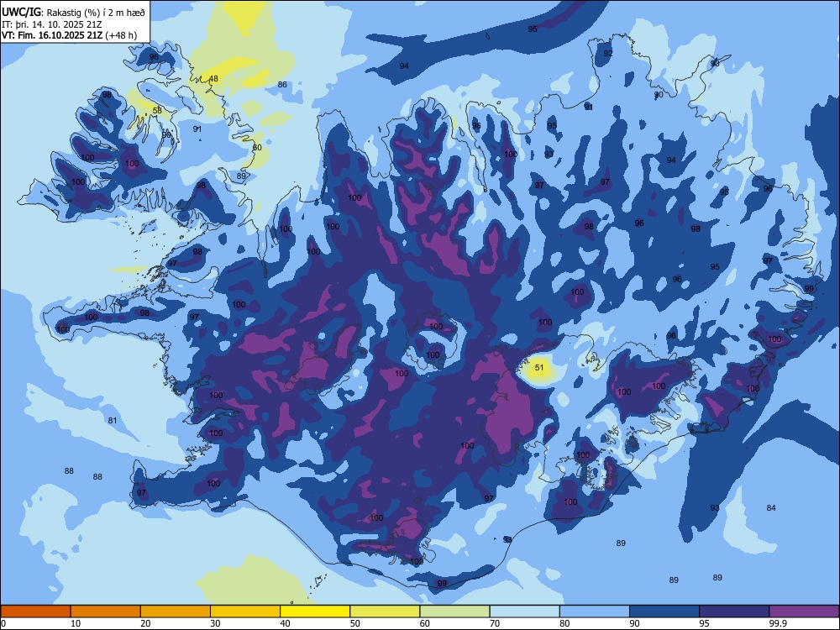This screenshot has width=840, height=630.
Task: Select the dark indigo 95–99.9 legend swatch
Action: tap(734, 612)
